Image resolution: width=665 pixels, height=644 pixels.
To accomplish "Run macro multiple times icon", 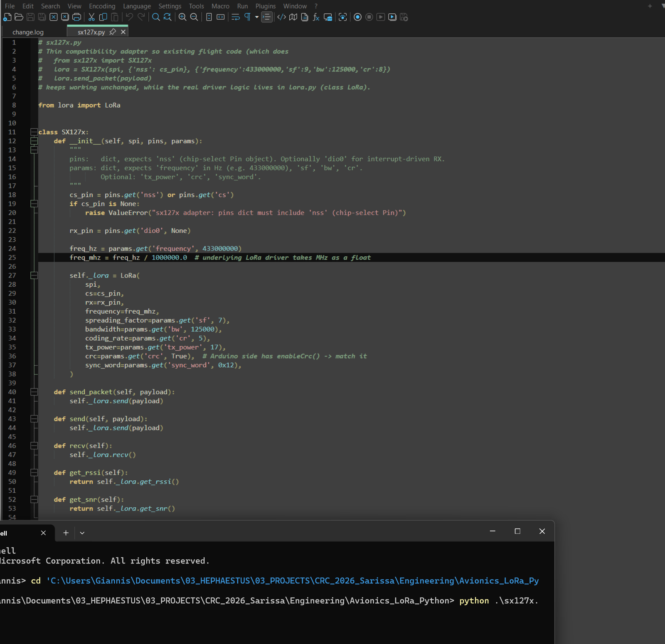I will pos(392,17).
